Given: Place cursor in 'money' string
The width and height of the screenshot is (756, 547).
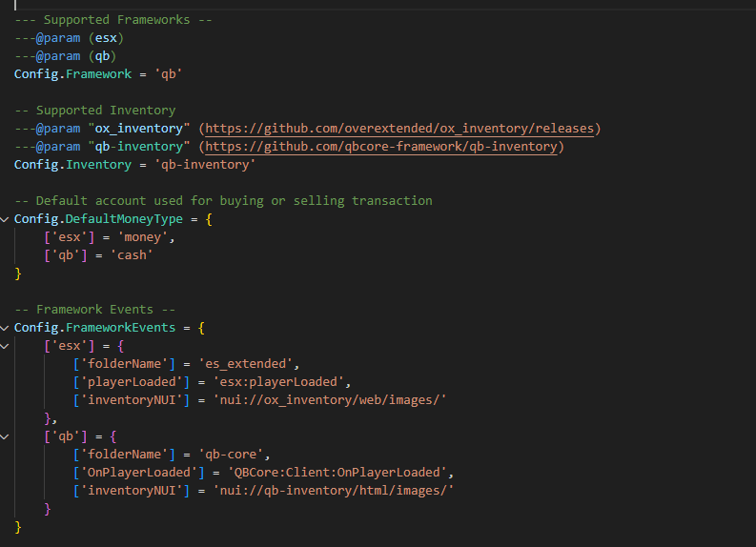Looking at the screenshot, I should tap(146, 237).
